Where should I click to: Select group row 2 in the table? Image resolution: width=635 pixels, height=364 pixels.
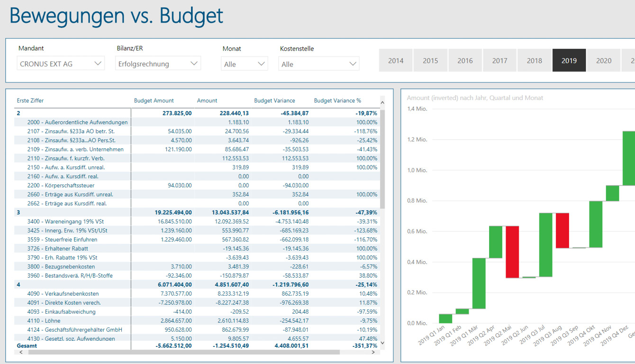197,113
